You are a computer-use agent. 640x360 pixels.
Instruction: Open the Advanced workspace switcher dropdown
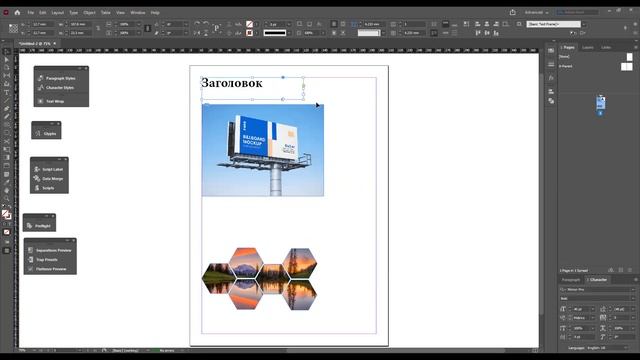pos(536,13)
